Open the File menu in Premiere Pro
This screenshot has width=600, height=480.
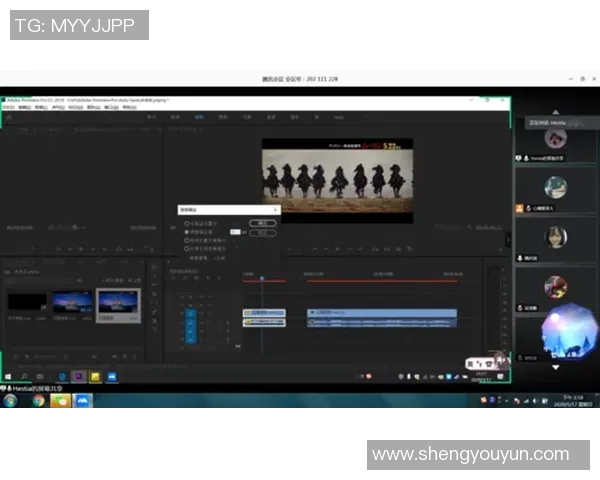[x=8, y=107]
